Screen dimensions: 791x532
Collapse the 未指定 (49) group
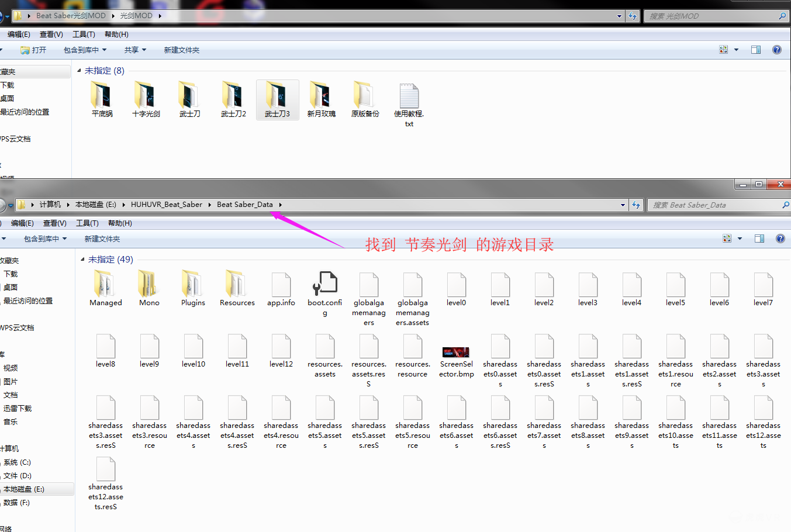[83, 260]
